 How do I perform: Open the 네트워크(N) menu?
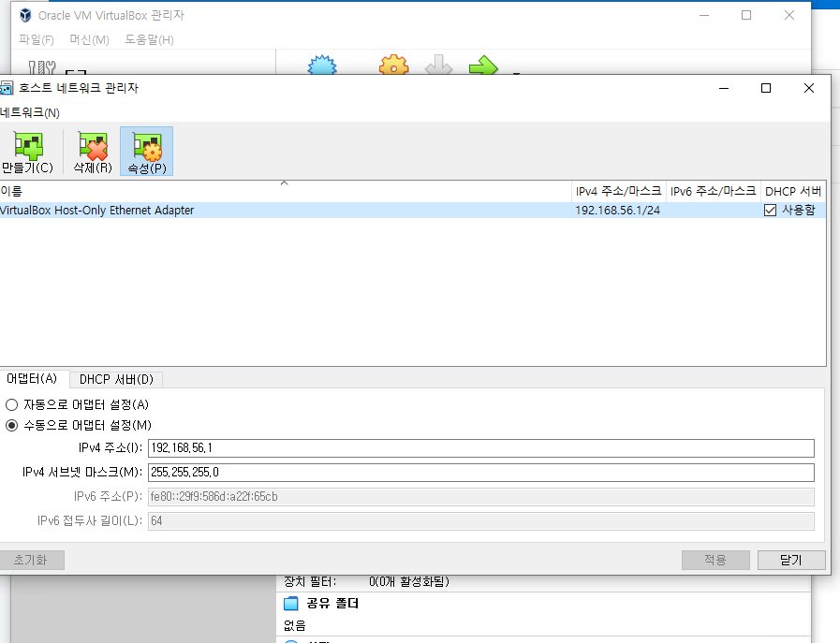(30, 112)
